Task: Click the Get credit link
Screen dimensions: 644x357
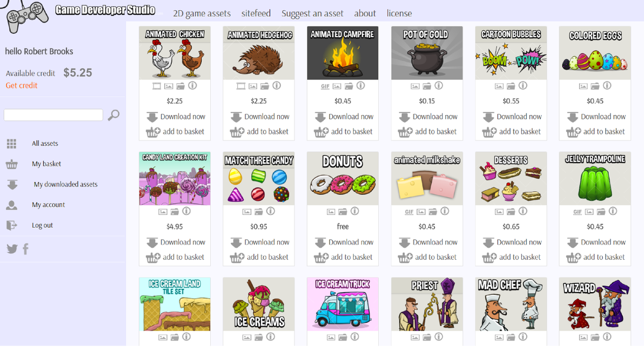Action: (x=22, y=85)
